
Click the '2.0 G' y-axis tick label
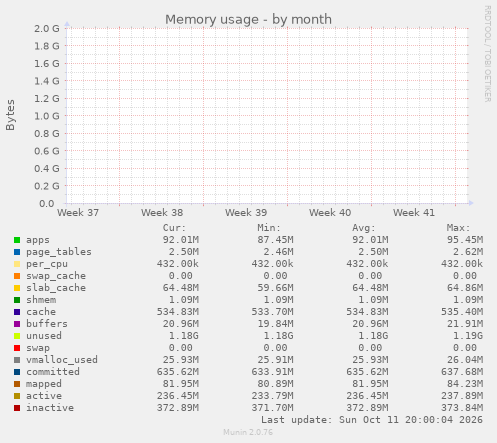[47, 29]
